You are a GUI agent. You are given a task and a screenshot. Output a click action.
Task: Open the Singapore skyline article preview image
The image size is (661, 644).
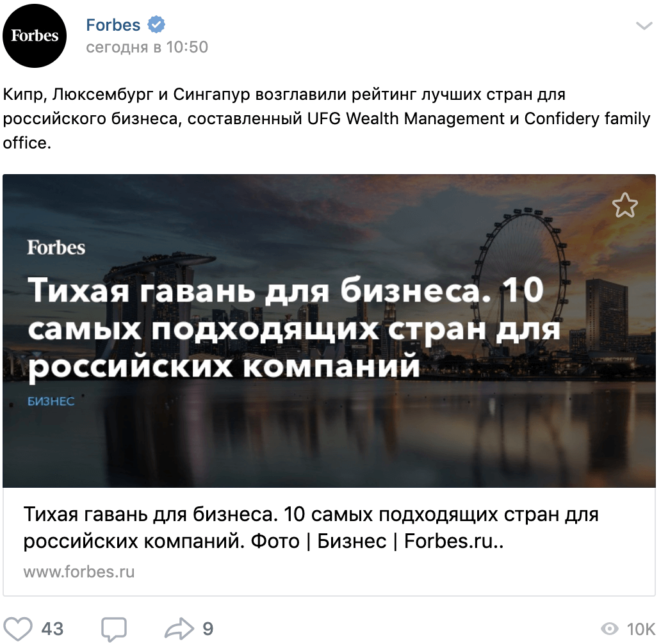coord(329,331)
